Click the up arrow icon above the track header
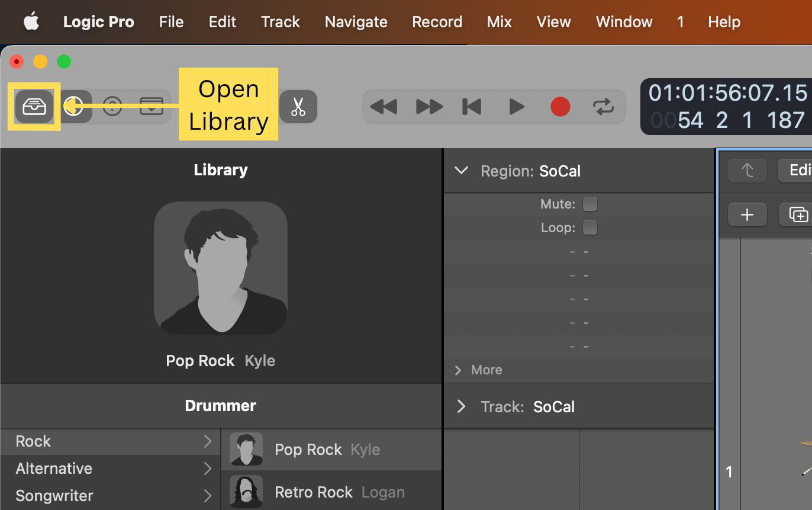Image resolution: width=812 pixels, height=510 pixels. [747, 170]
